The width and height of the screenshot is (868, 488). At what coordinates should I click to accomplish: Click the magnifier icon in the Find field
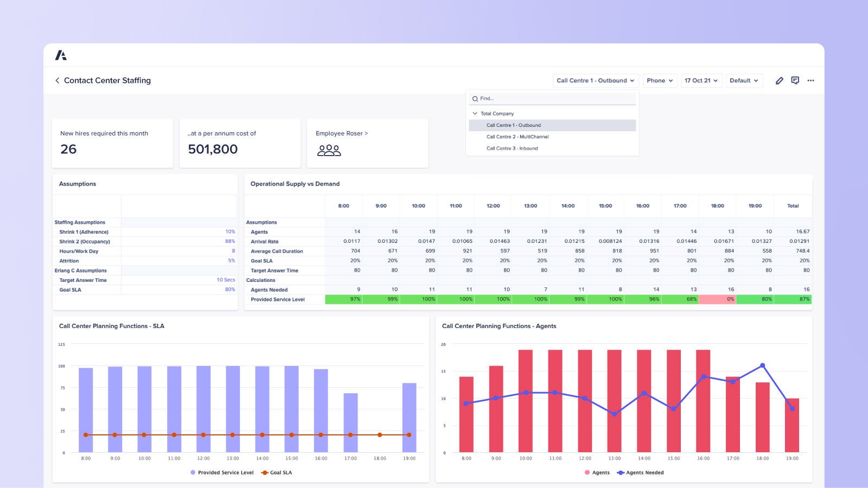tap(475, 98)
